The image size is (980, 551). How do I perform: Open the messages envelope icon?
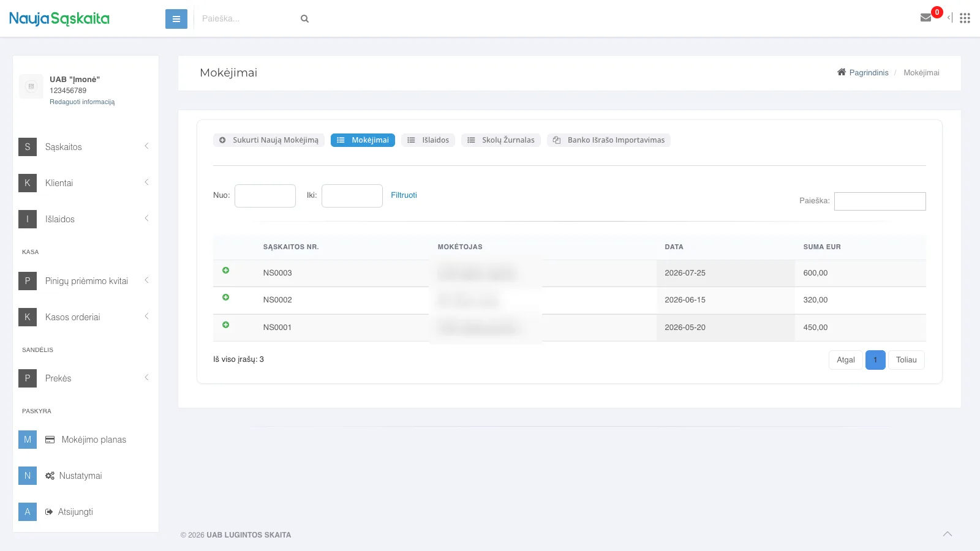926,18
